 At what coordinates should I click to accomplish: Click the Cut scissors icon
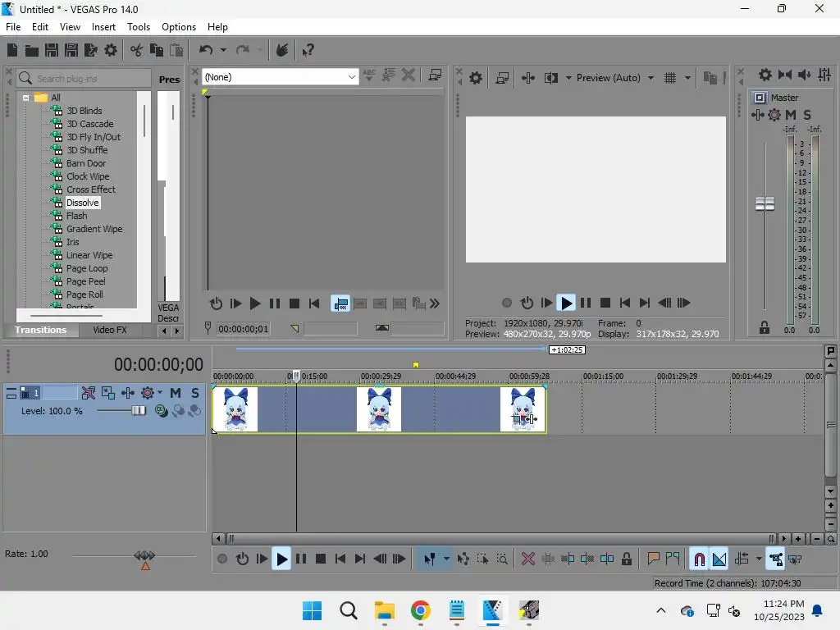coord(137,50)
